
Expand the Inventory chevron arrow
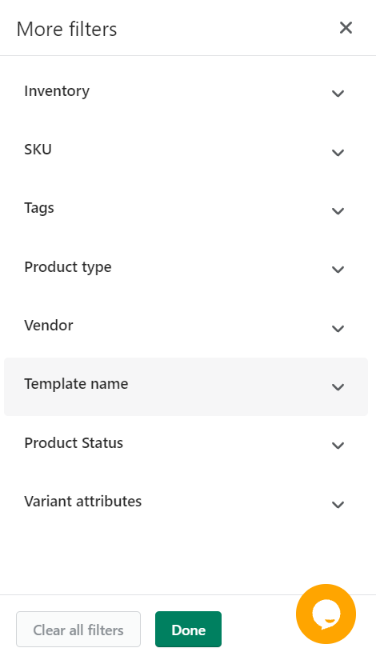(x=337, y=93)
